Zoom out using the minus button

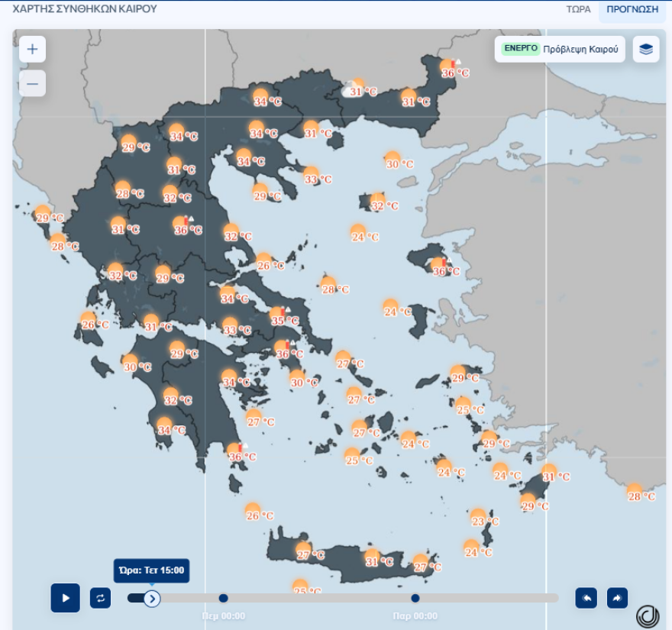pos(31,82)
